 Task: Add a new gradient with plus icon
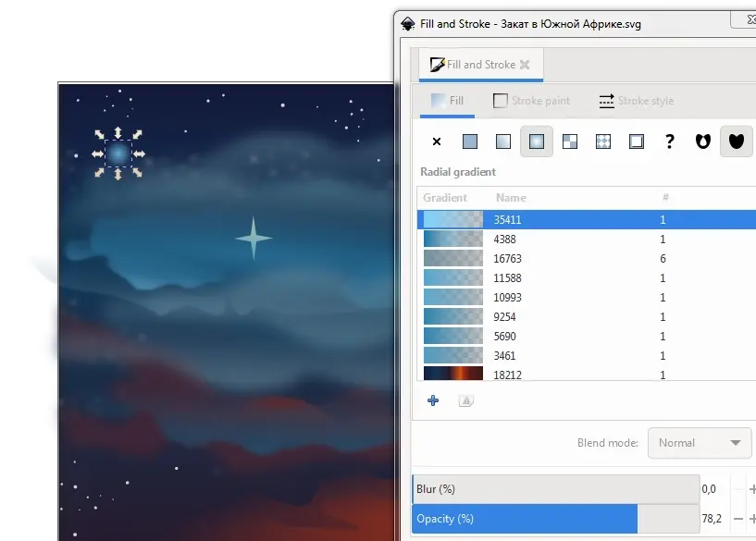pyautogui.click(x=433, y=400)
